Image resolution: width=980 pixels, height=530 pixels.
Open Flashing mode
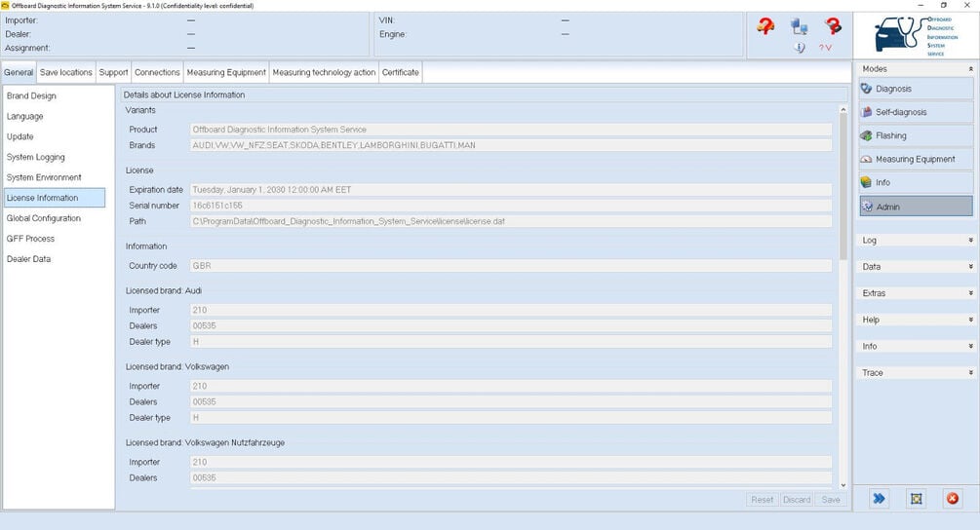(x=917, y=135)
